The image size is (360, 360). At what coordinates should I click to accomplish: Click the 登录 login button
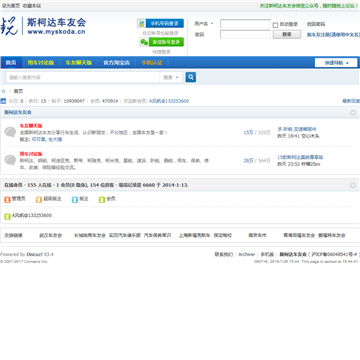point(287,34)
